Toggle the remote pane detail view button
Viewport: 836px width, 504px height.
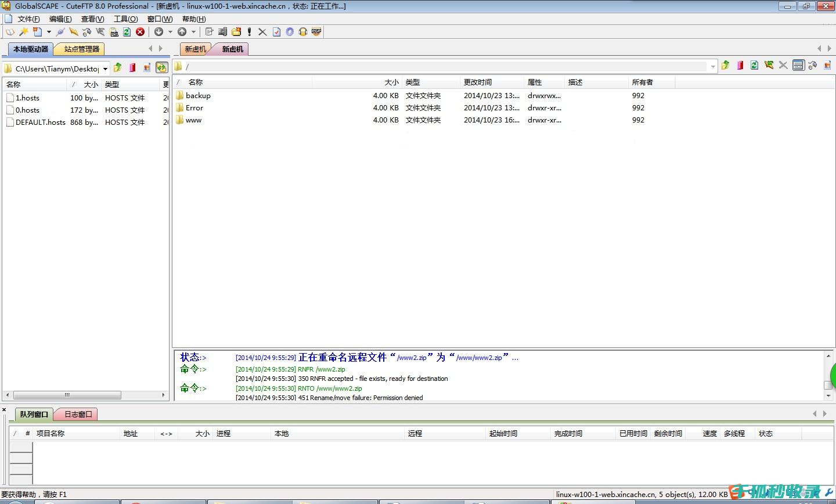point(798,66)
